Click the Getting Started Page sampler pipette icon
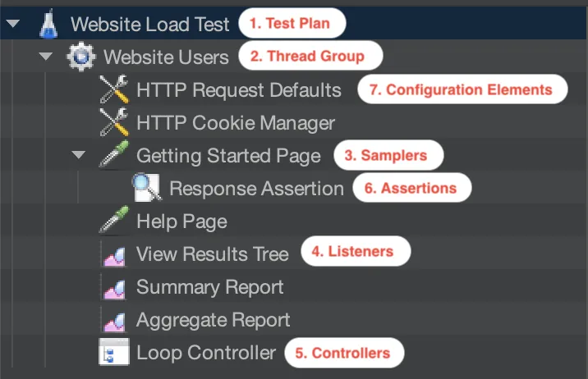 point(113,156)
